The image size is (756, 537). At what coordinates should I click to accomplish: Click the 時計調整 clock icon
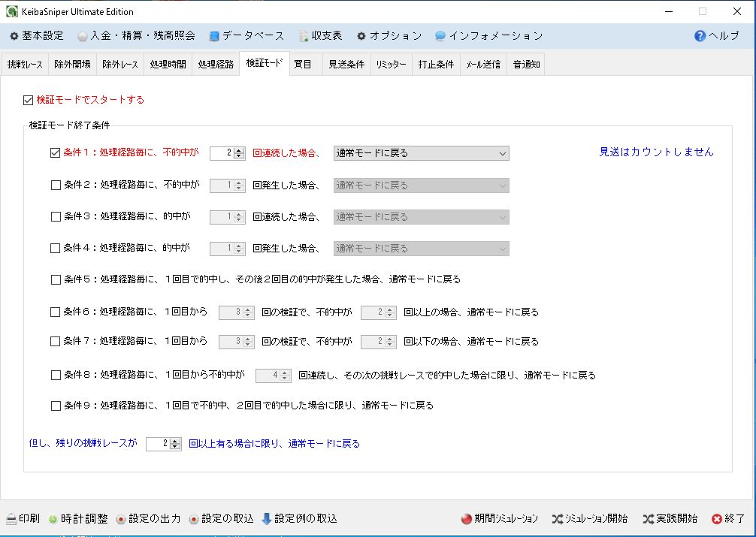point(53,519)
